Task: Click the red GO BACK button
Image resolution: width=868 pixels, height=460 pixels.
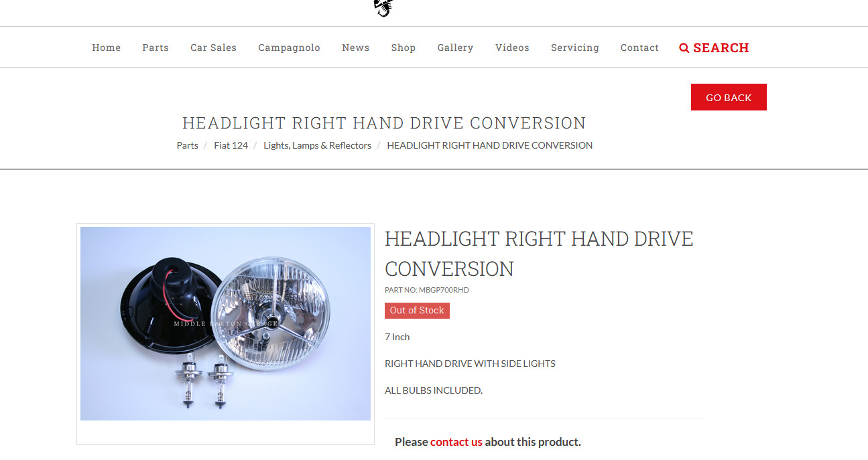Action: (729, 97)
